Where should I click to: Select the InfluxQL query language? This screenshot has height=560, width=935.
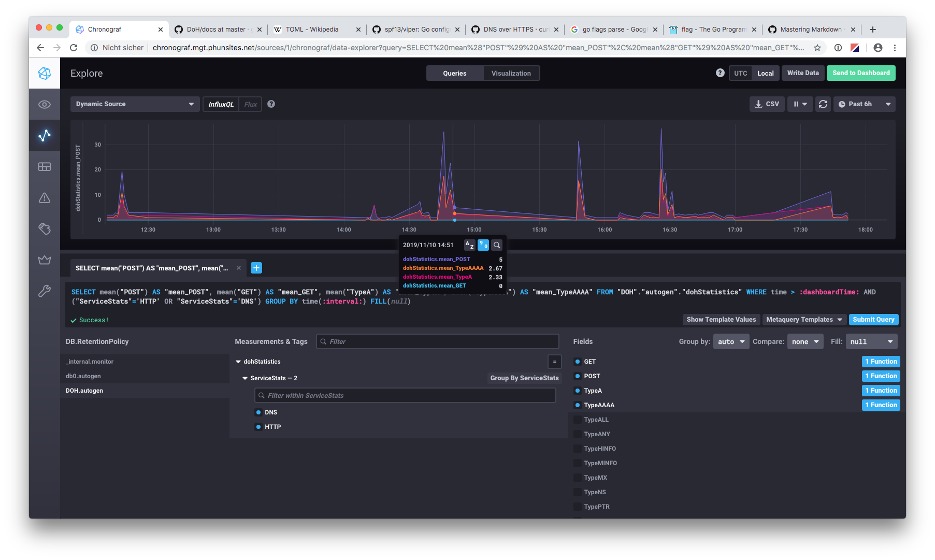(x=221, y=104)
